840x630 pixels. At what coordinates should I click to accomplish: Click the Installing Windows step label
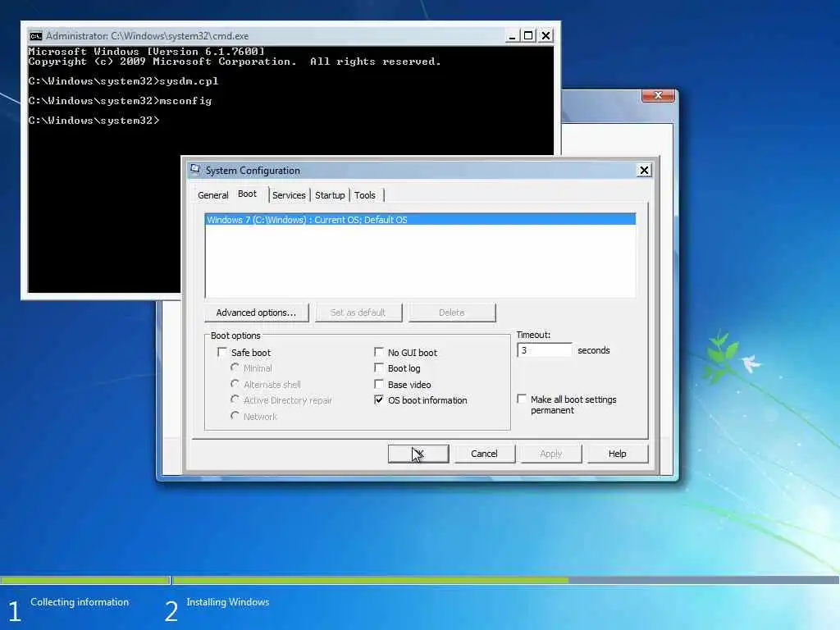click(x=228, y=602)
